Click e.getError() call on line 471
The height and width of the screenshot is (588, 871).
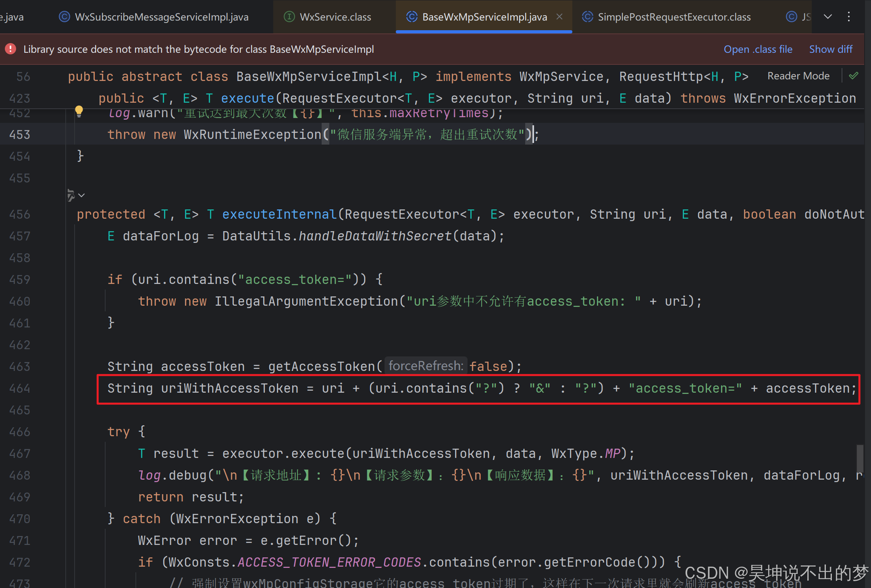tap(310, 540)
